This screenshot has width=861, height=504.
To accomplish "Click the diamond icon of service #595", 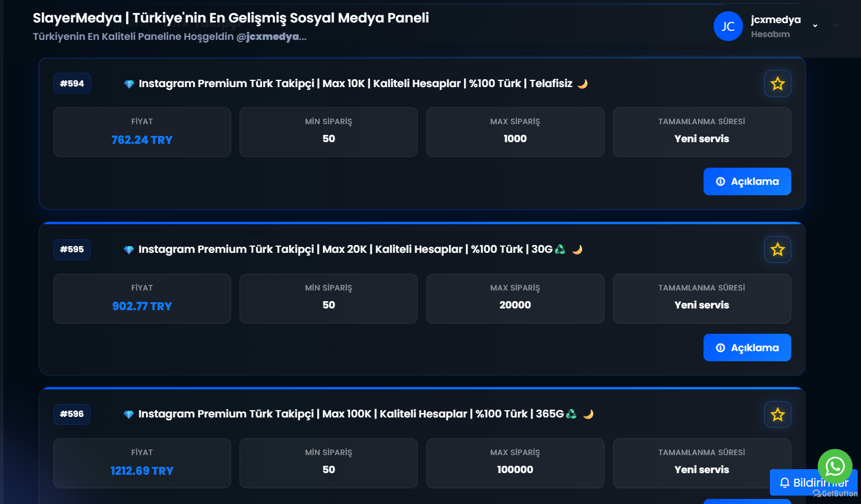I will pos(129,250).
